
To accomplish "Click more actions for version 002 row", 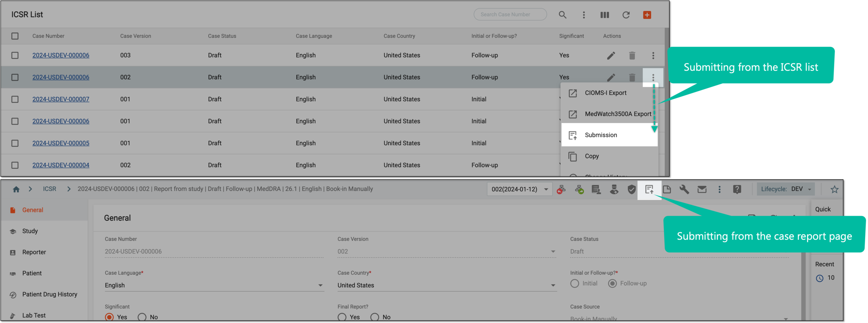I will (653, 77).
